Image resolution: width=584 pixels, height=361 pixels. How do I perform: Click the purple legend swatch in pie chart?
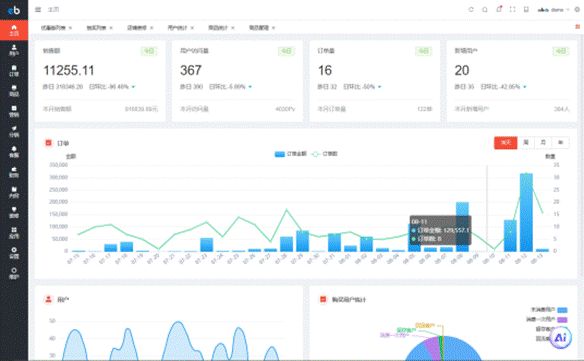click(x=562, y=320)
